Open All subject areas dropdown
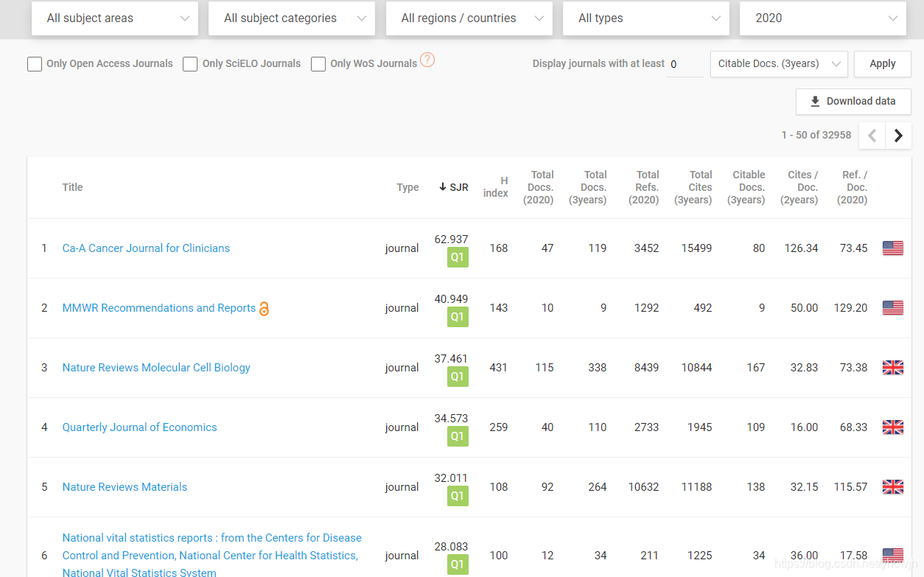This screenshot has height=577, width=924. coord(115,18)
